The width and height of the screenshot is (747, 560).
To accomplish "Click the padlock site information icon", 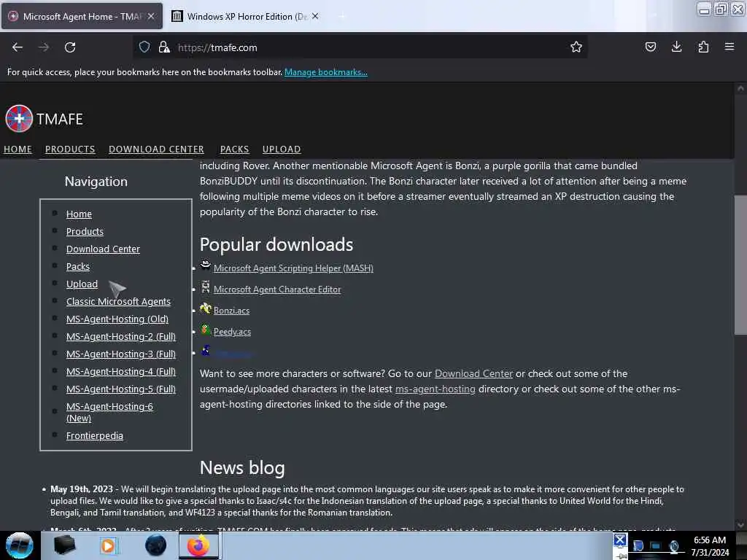I will click(164, 47).
